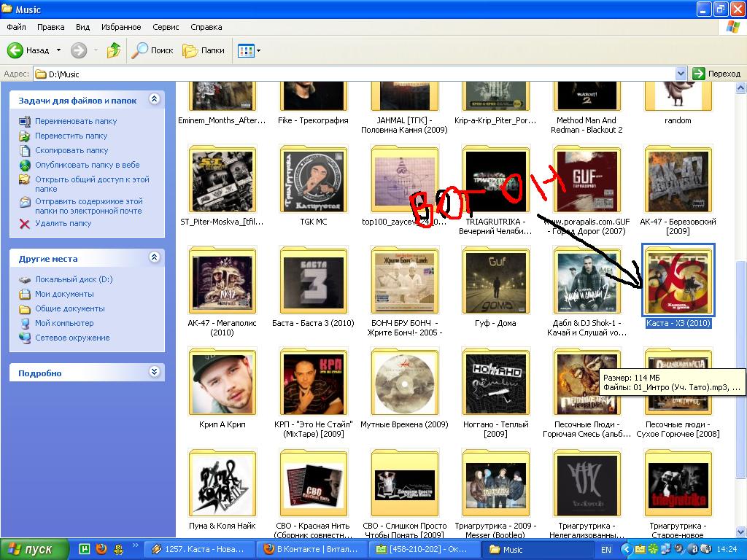Open Мои документы in Other places
Viewport: 747px width, 560px height.
(64, 295)
